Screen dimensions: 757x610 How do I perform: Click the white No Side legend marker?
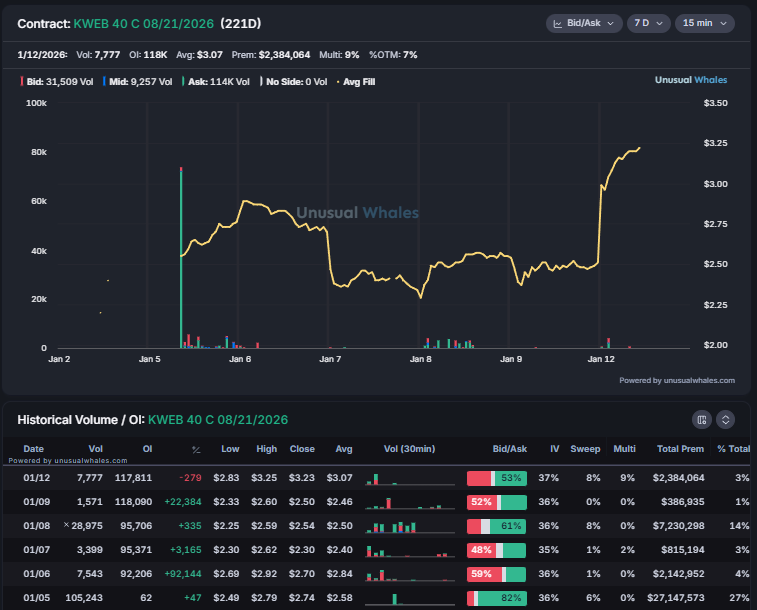click(x=261, y=80)
